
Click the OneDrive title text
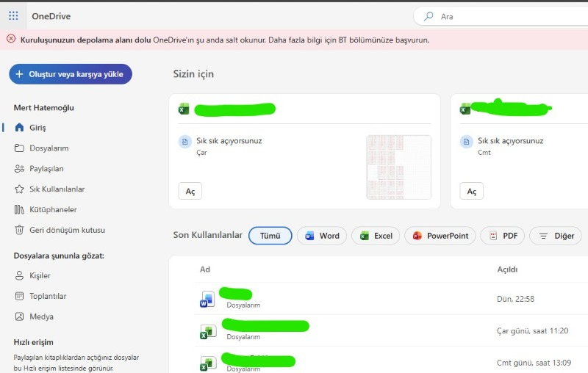[x=51, y=16]
